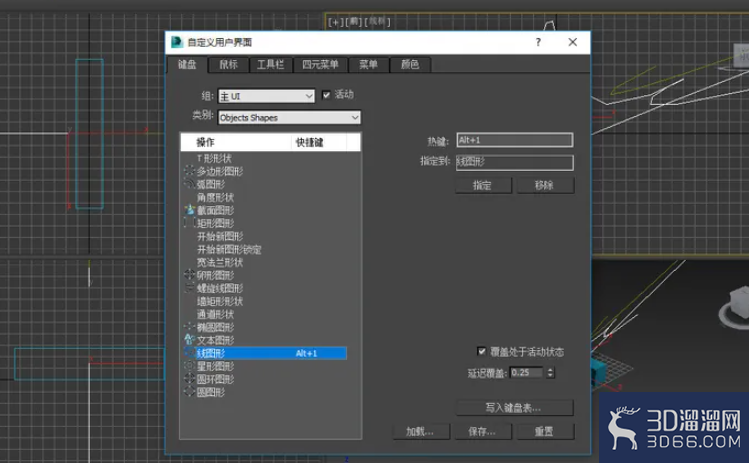Switch to the 颜色 tab
The width and height of the screenshot is (749, 463).
click(410, 65)
